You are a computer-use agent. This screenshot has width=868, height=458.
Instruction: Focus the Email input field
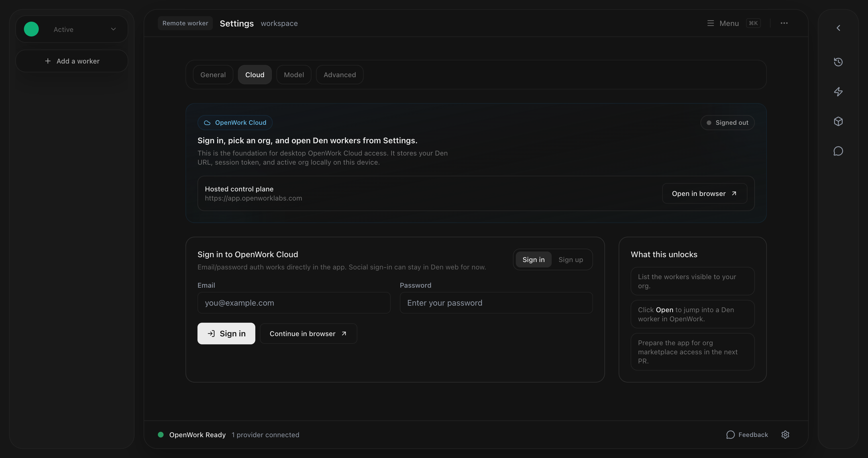click(x=294, y=303)
